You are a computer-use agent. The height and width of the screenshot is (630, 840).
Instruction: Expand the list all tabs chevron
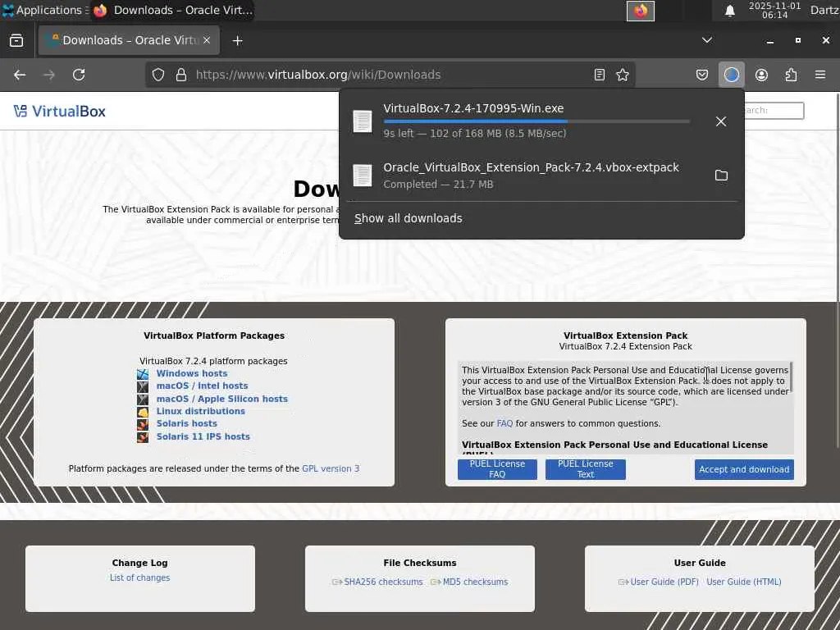pyautogui.click(x=706, y=40)
